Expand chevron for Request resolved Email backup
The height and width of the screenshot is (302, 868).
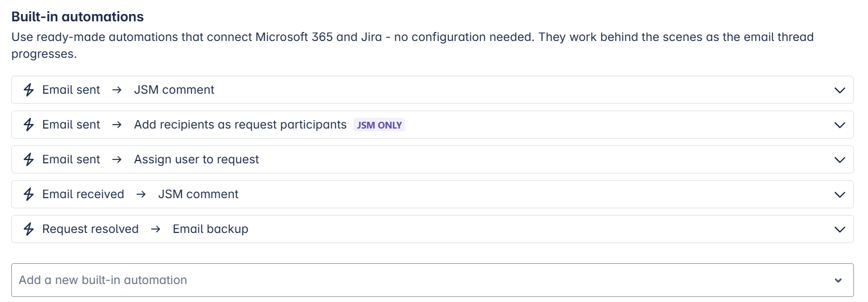click(x=839, y=229)
